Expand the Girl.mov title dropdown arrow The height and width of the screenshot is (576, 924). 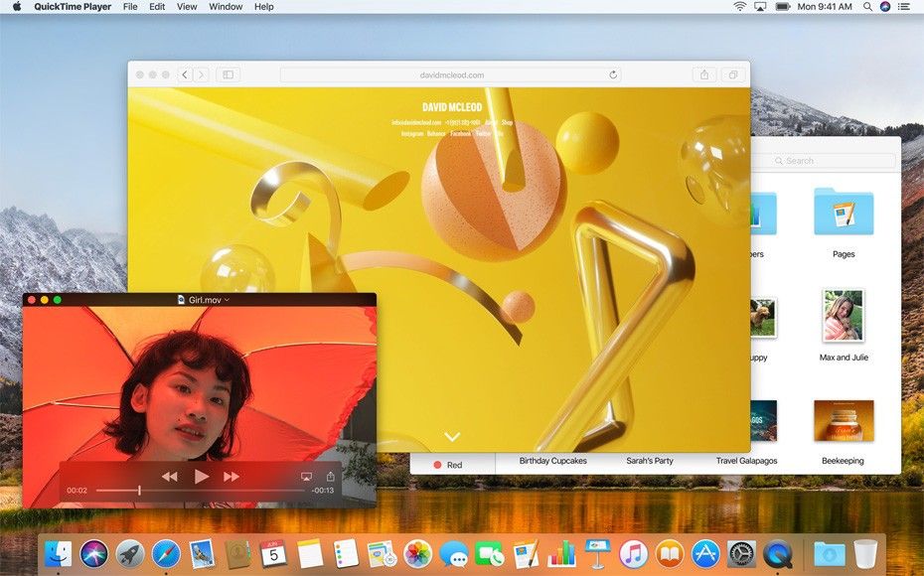pyautogui.click(x=227, y=299)
